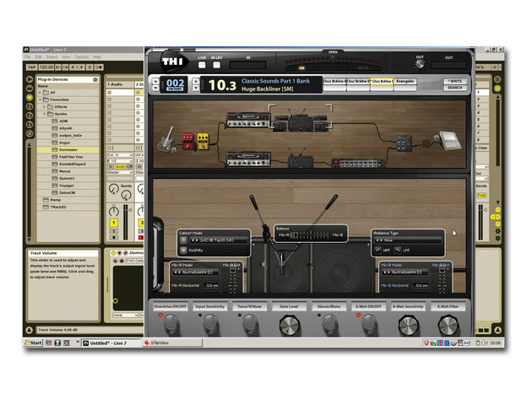Expand the Effects folder
Screen dimensions: 532x399
45,107
